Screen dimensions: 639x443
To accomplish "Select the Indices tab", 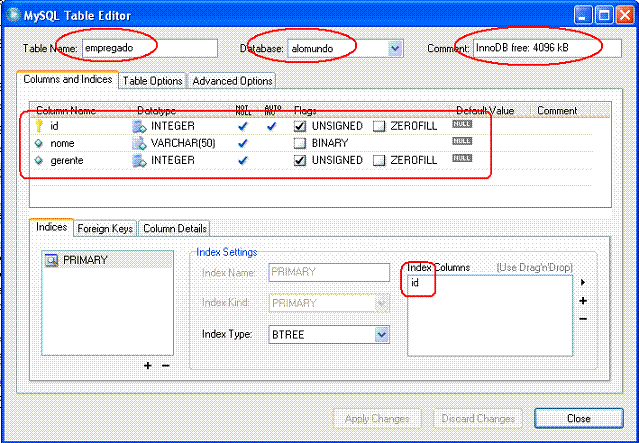I will click(x=51, y=227).
